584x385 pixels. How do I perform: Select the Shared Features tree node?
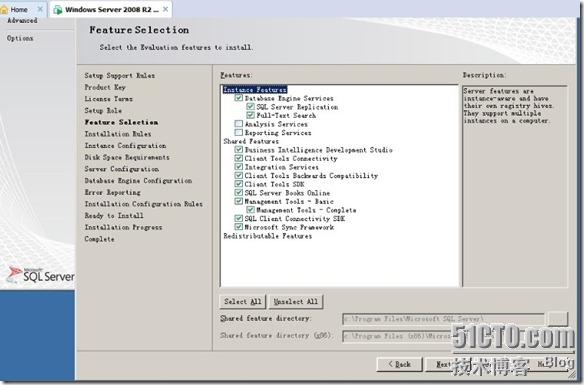point(251,141)
